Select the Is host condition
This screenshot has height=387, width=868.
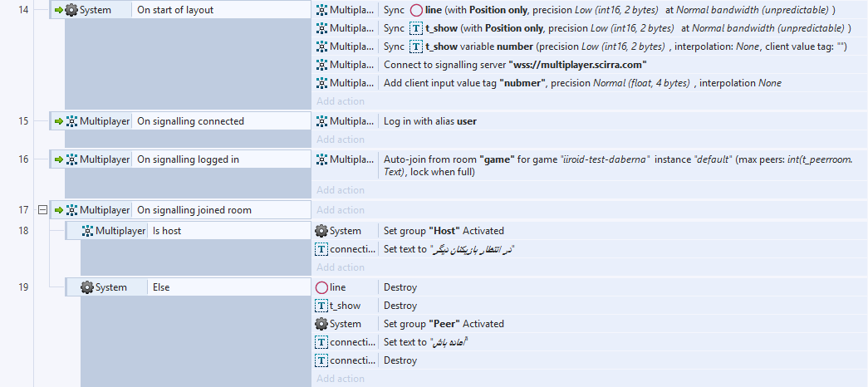[167, 231]
